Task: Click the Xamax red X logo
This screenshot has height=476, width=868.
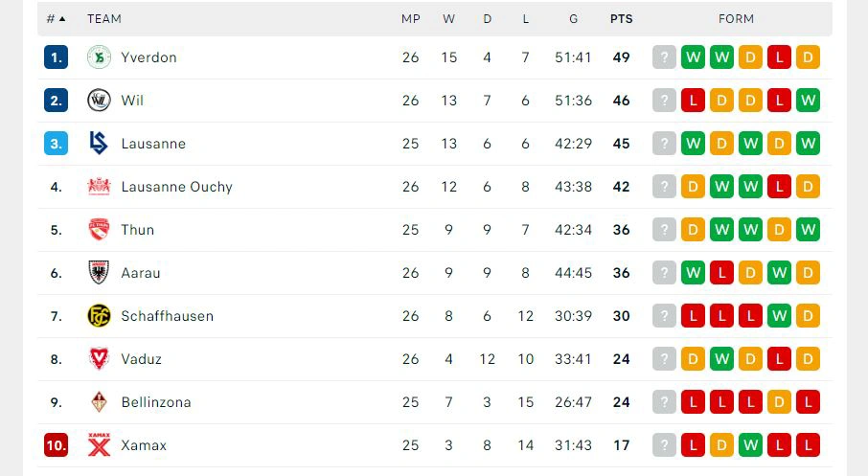Action: pyautogui.click(x=99, y=445)
